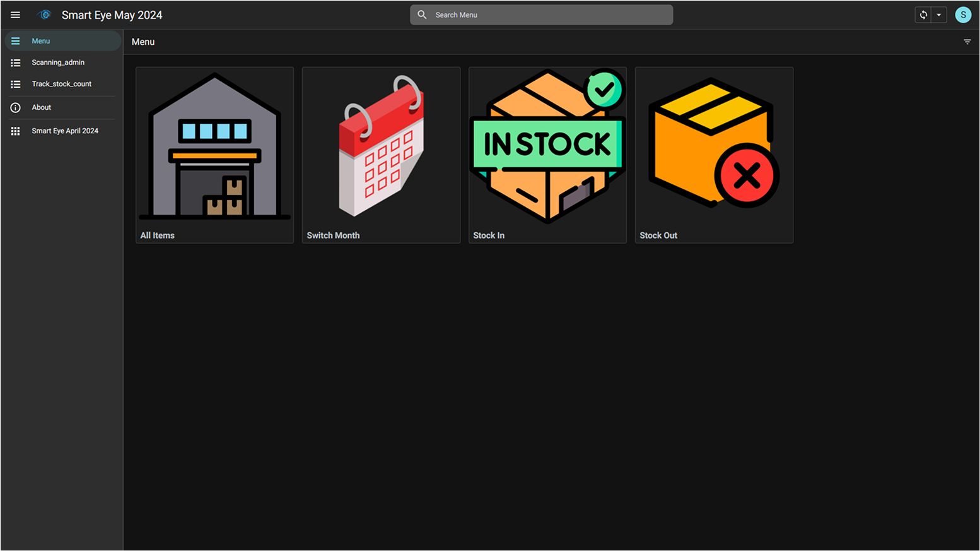Screen dimensions: 980x551
Task: Open Track_stock_count view in sidebar
Action: (x=61, y=84)
